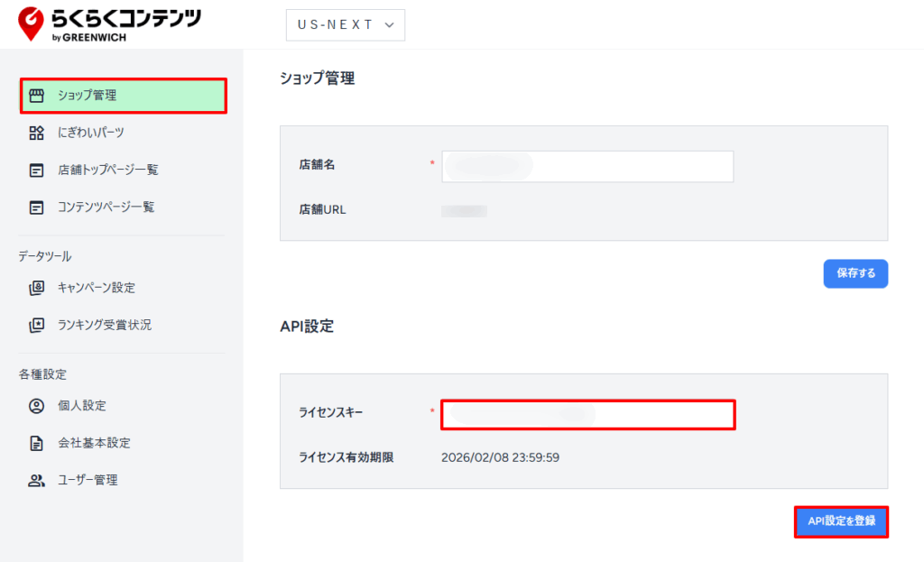Viewport: 924px width, 562px height.
Task: Click the API設定を登録 button
Action: pos(841,521)
